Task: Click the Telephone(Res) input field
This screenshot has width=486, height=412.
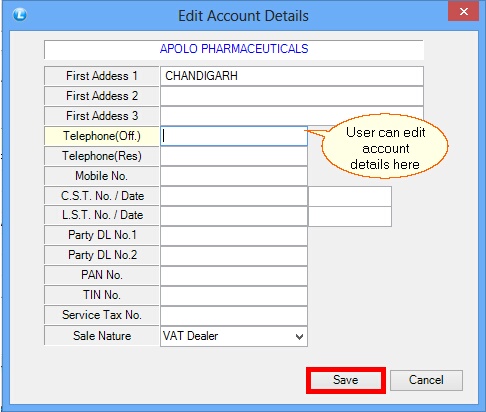Action: pyautogui.click(x=234, y=156)
